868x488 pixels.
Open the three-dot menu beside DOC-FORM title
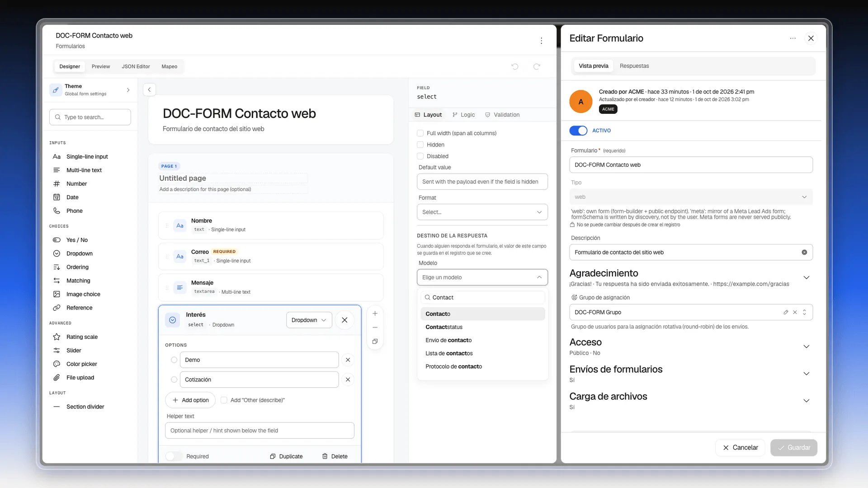coord(541,41)
